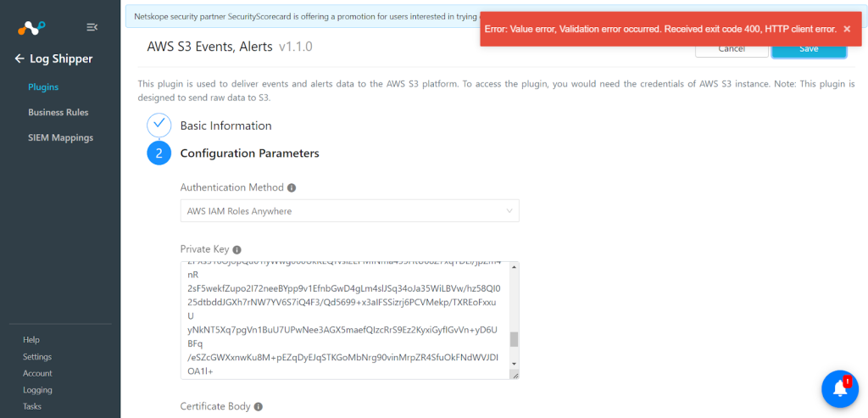This screenshot has height=418, width=868.
Task: Collapse the sidebar menu icon
Action: (x=92, y=27)
